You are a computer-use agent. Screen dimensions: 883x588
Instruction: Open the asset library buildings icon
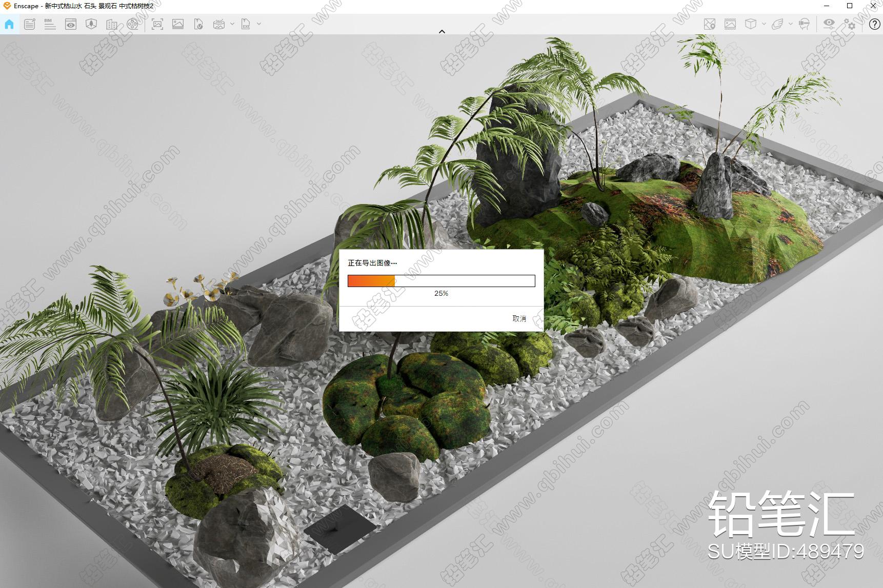(112, 24)
